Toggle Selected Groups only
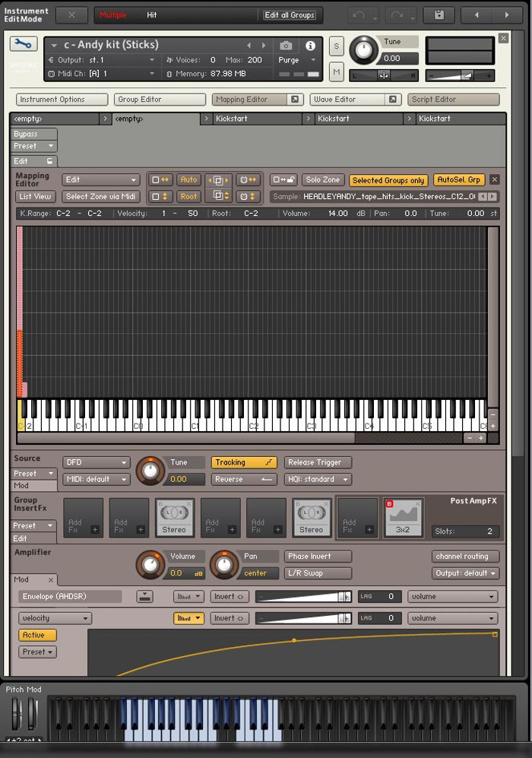 388,180
